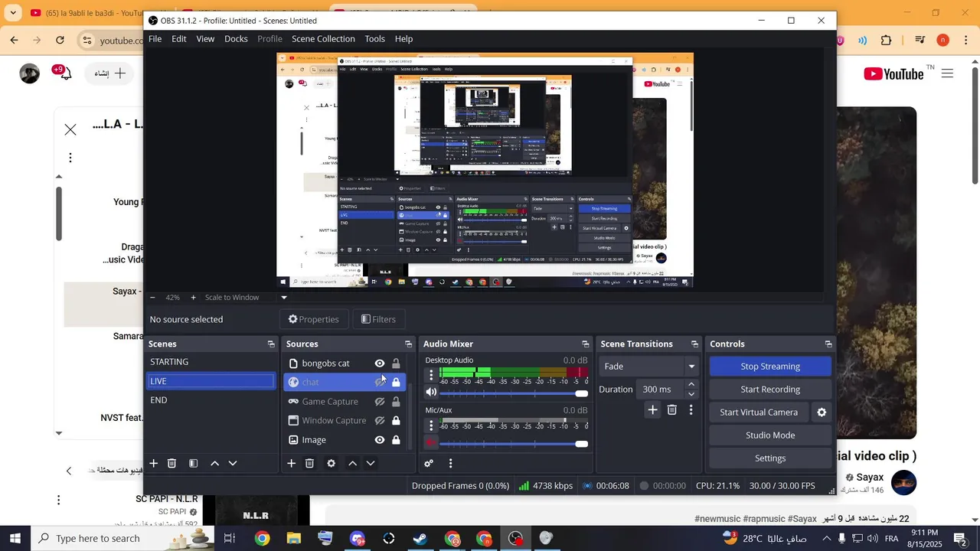Open Task View on the taskbar
The width and height of the screenshot is (980, 551).
(x=229, y=539)
